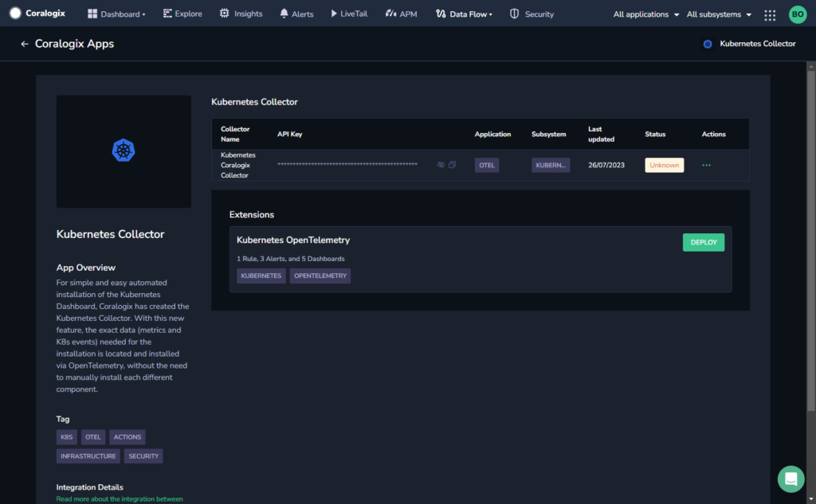Copy the API key to clipboard

pyautogui.click(x=453, y=165)
